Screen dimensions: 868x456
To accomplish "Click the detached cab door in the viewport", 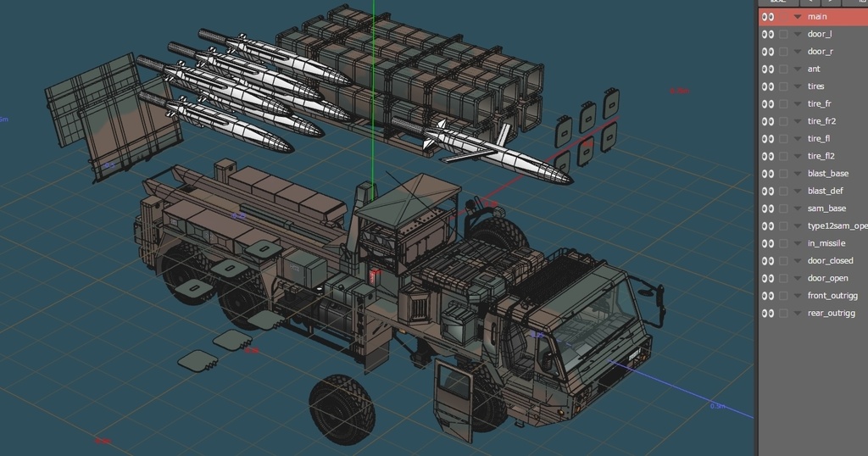I will pyautogui.click(x=453, y=400).
